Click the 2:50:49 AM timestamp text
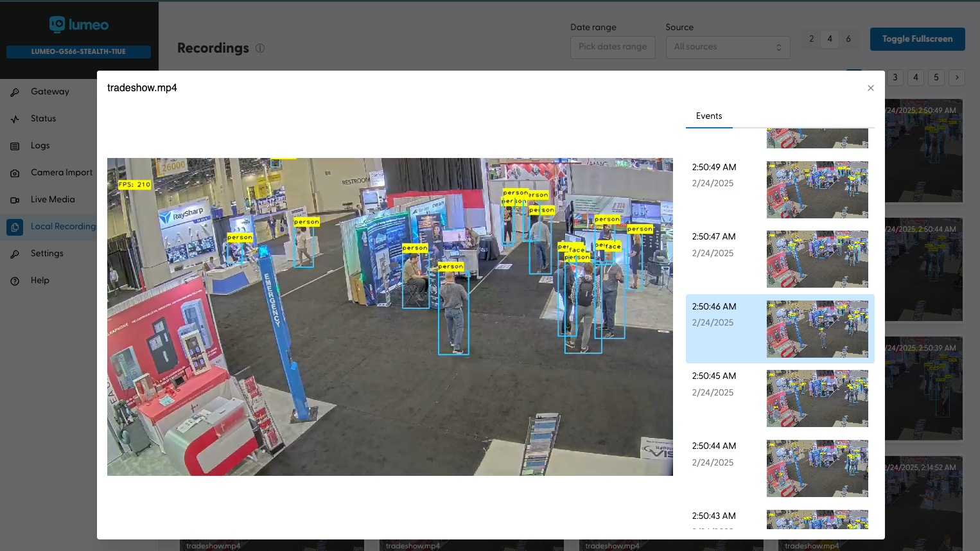The width and height of the screenshot is (980, 551). (714, 168)
